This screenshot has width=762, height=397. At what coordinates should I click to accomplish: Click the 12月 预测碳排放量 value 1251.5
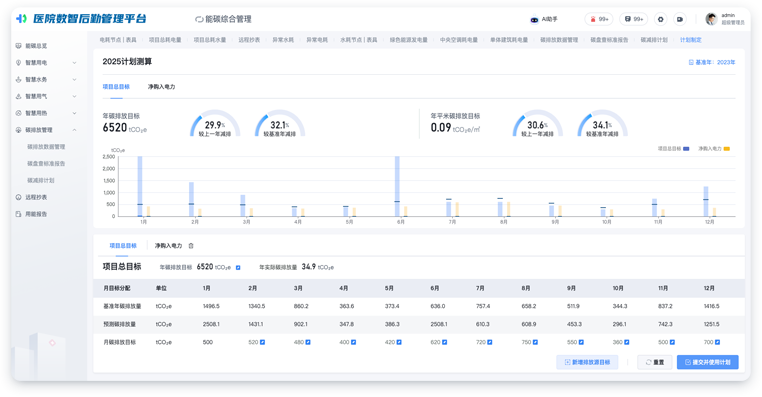(711, 324)
